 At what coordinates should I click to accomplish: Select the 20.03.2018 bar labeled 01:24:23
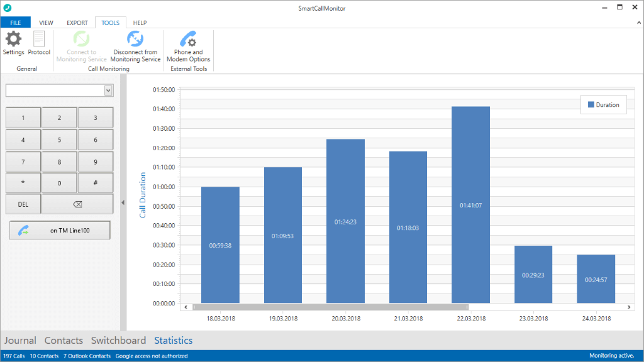[345, 221]
